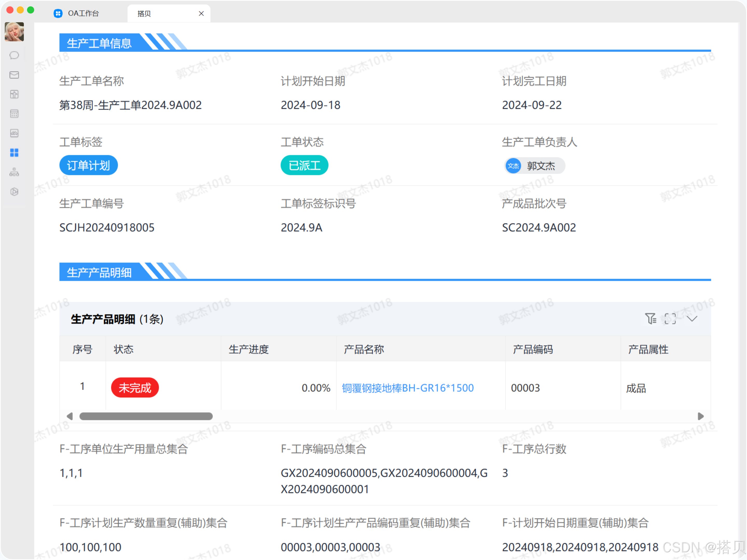Open the photo gallery sidebar icon

[14, 133]
